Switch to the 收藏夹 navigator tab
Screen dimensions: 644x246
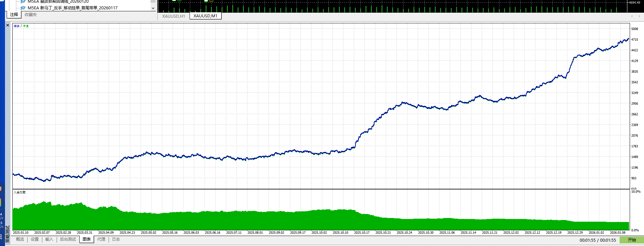click(31, 15)
